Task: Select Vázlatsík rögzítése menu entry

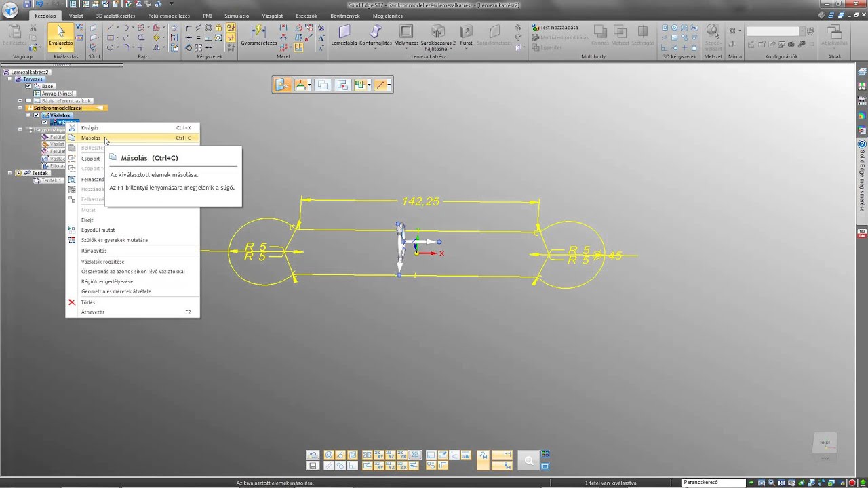Action: coord(133,262)
